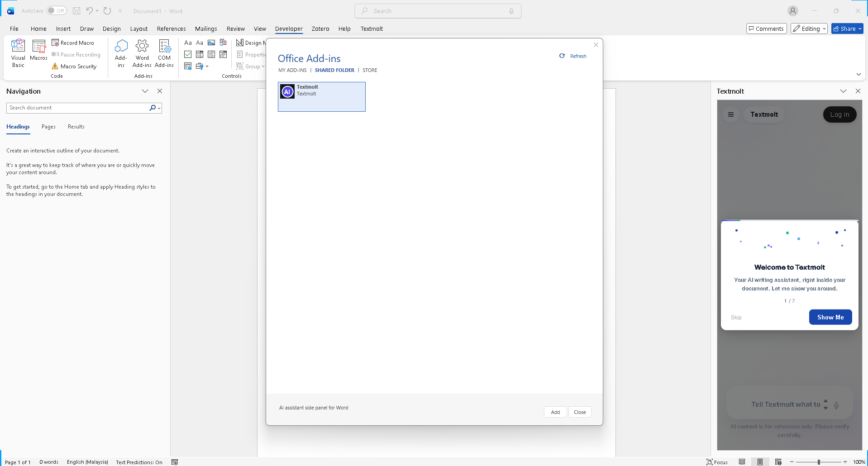Image resolution: width=868 pixels, height=466 pixels.
Task: Click the Add button
Action: [x=555, y=412]
